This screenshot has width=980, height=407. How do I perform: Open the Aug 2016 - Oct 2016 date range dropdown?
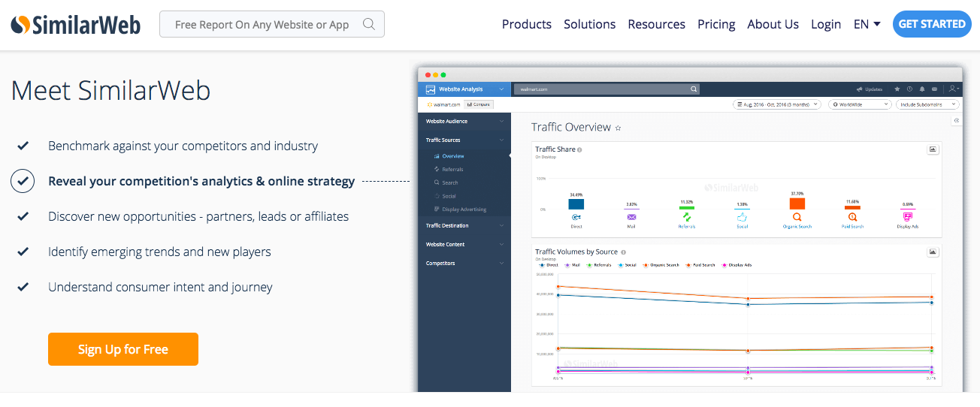776,104
